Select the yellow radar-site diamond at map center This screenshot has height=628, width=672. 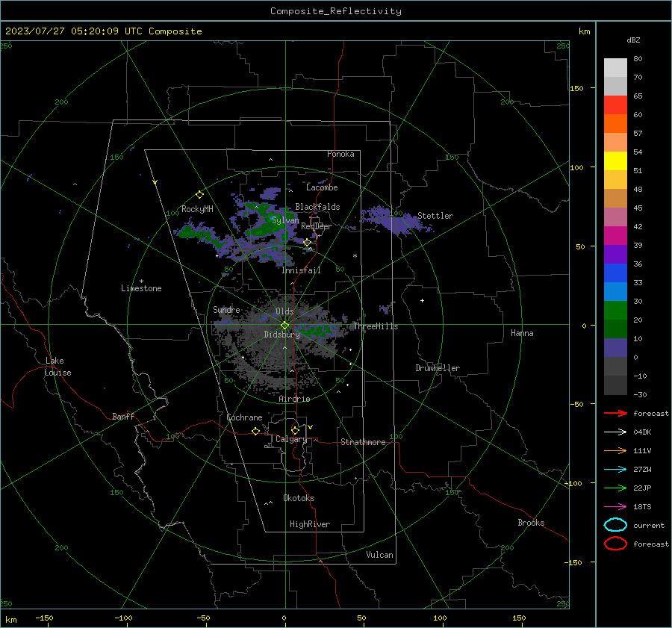click(x=284, y=326)
